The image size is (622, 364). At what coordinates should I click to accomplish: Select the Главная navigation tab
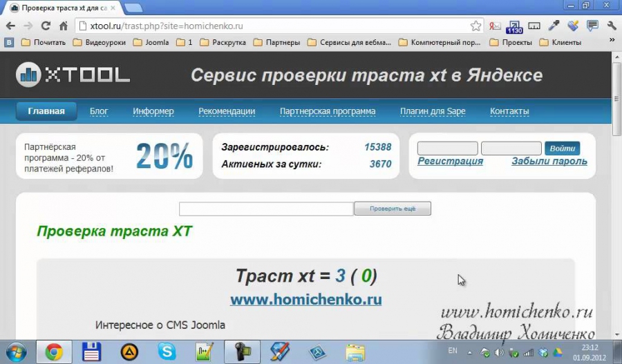[x=46, y=111]
